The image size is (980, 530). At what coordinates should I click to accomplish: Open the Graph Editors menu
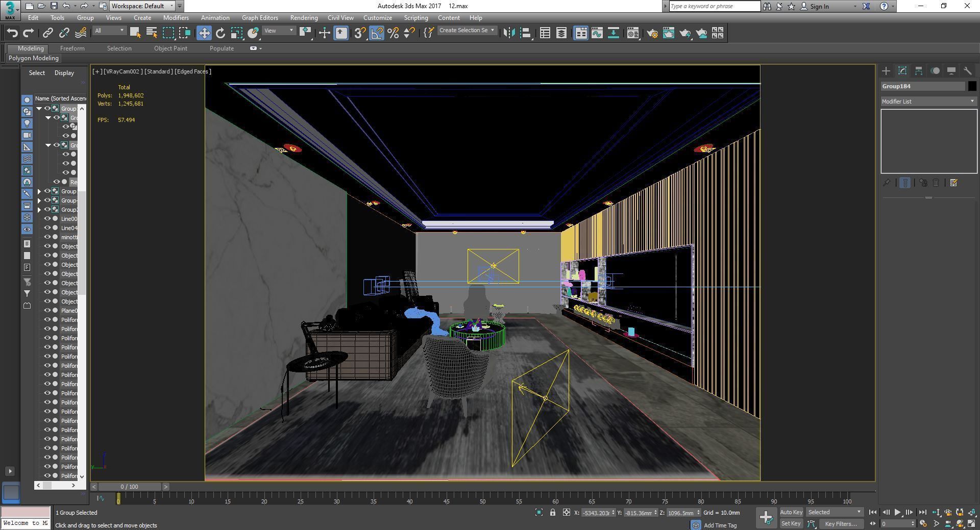[x=260, y=18]
